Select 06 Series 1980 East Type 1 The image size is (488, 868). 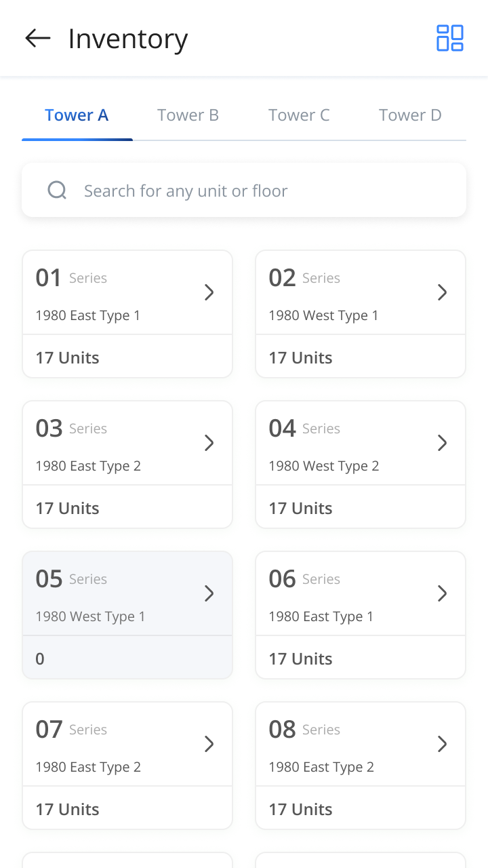361,615
